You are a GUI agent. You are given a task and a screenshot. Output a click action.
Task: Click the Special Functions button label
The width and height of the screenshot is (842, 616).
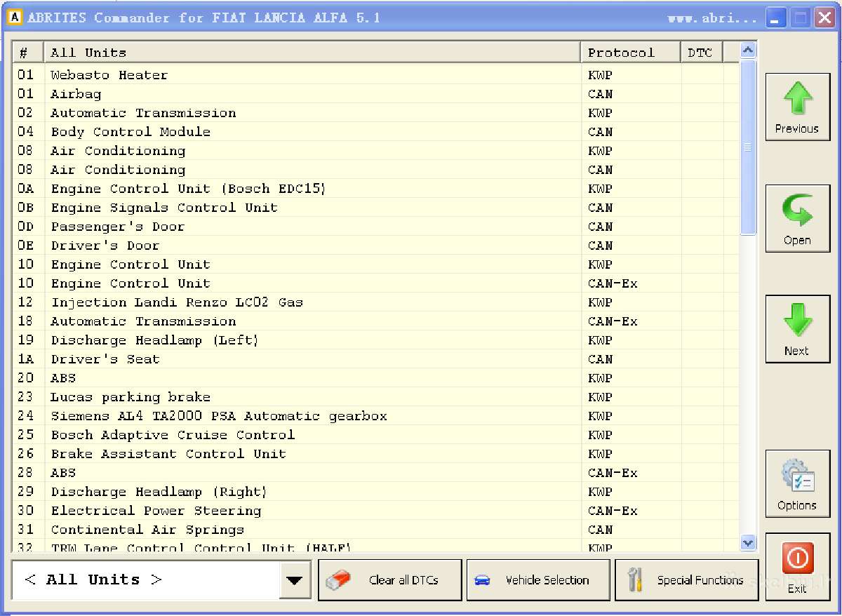tap(700, 581)
